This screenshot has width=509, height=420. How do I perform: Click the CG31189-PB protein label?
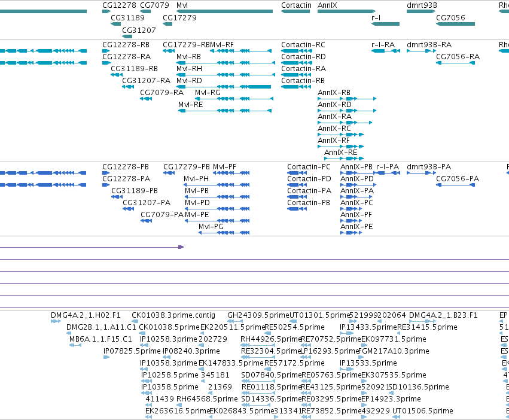(x=135, y=191)
